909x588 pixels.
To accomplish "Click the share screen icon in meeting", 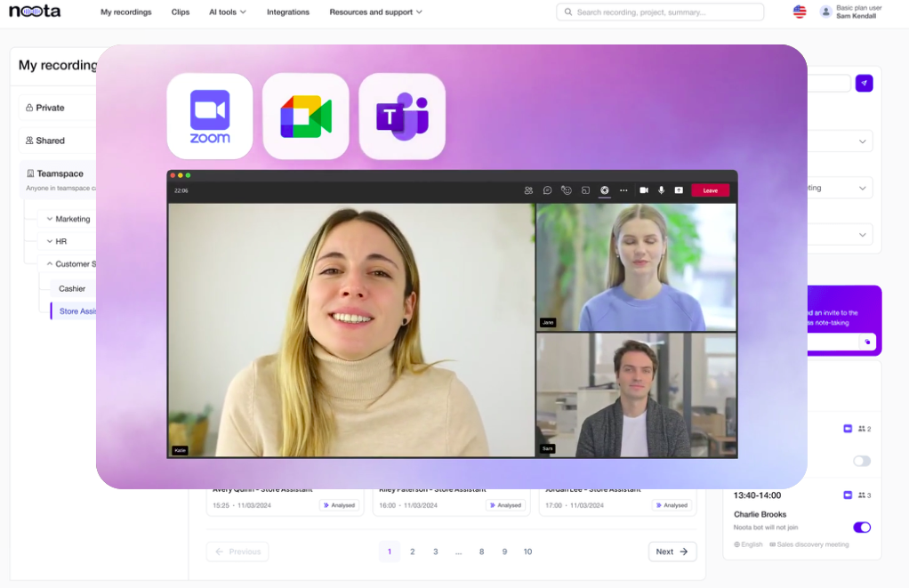I will [679, 190].
